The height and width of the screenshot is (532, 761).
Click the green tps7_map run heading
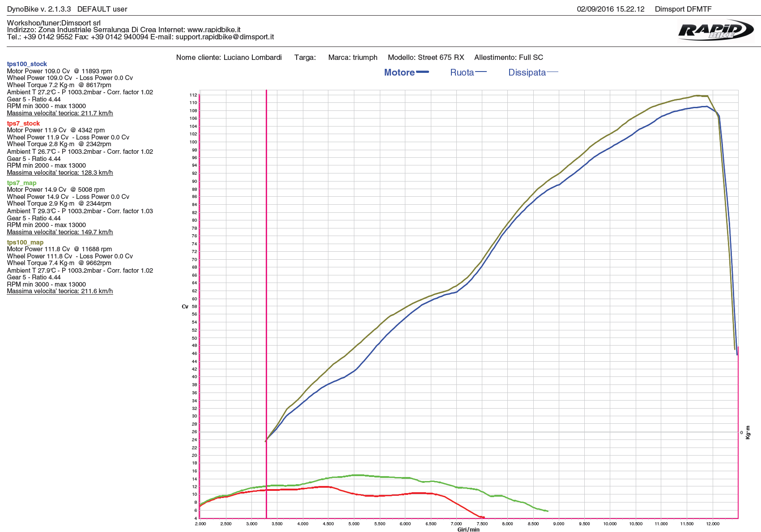[x=21, y=183]
